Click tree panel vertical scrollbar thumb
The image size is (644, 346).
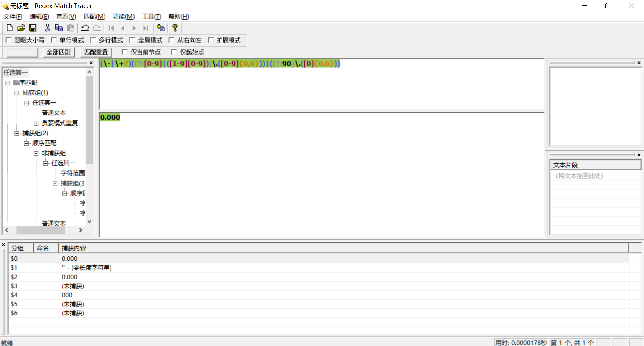[x=89, y=120]
